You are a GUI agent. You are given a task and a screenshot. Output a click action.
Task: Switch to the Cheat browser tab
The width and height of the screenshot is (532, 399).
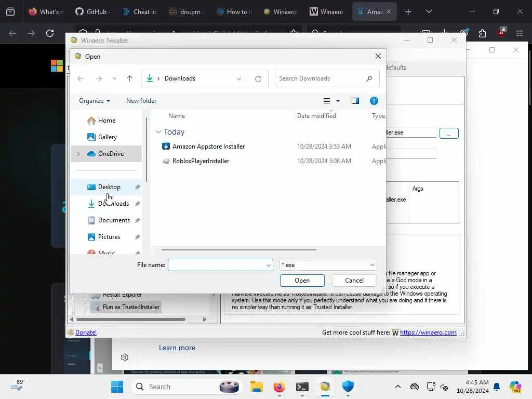click(140, 11)
